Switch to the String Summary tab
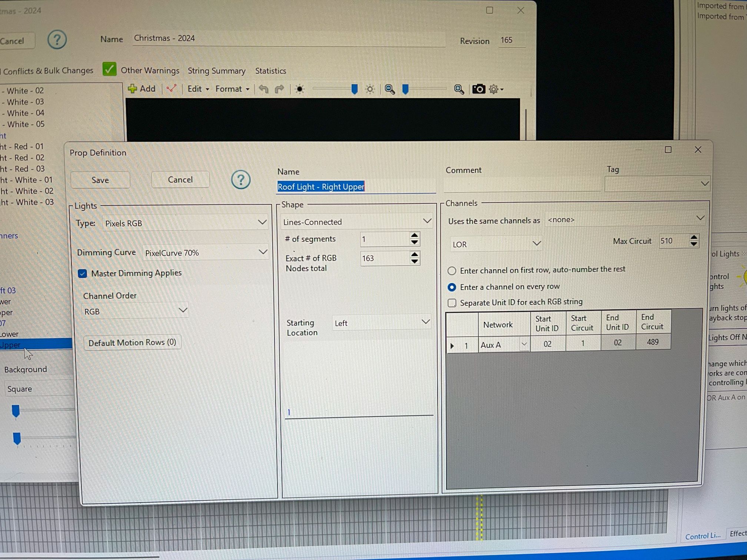Viewport: 747px width, 560px height. click(x=217, y=71)
